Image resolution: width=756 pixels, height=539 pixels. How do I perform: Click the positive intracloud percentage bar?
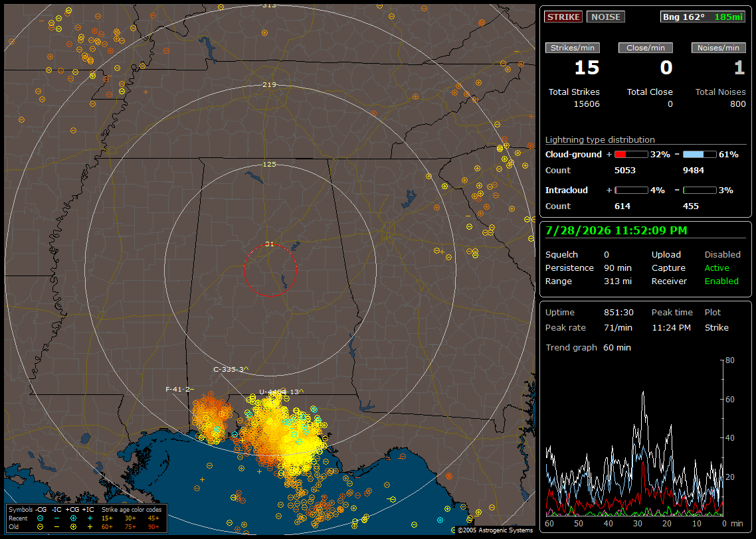pos(631,191)
